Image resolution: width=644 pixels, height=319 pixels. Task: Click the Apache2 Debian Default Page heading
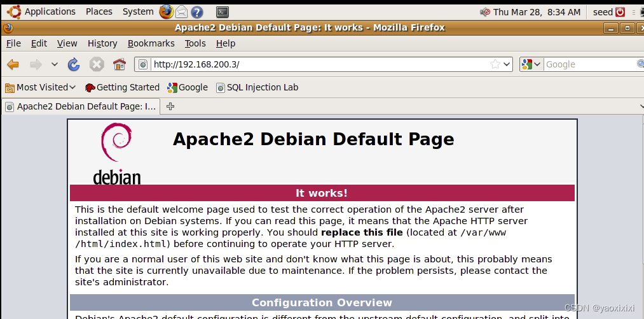313,139
